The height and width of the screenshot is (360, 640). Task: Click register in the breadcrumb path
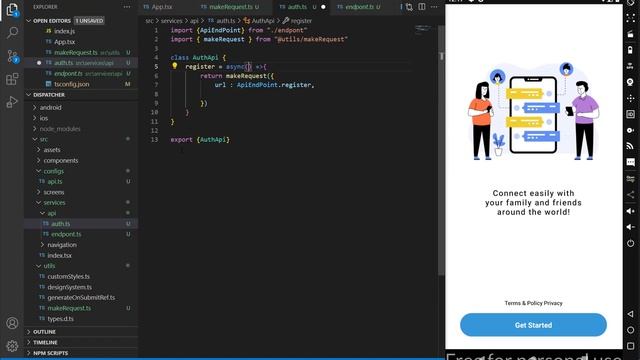click(x=301, y=21)
